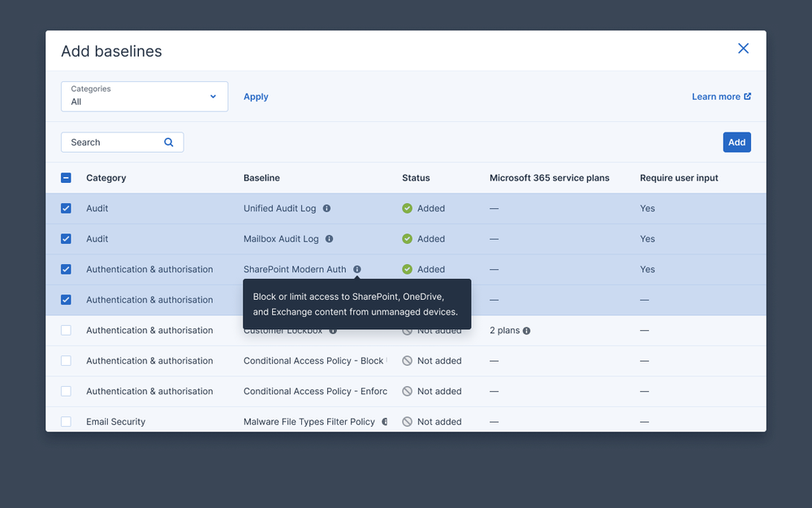
Task: Uncheck the select-all checkbox in the header
Action: coord(66,177)
